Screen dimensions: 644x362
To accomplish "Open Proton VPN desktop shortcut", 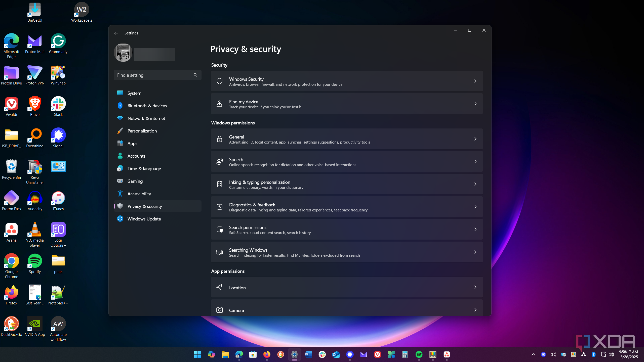I will (35, 75).
